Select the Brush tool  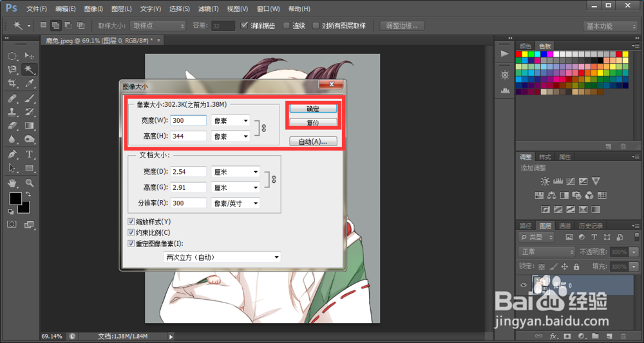[x=29, y=98]
